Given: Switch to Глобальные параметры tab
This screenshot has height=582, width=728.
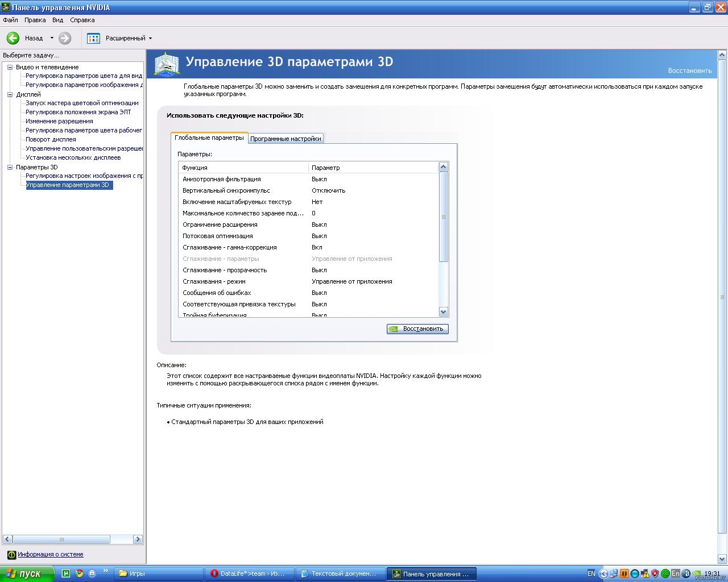Looking at the screenshot, I should pyautogui.click(x=209, y=138).
